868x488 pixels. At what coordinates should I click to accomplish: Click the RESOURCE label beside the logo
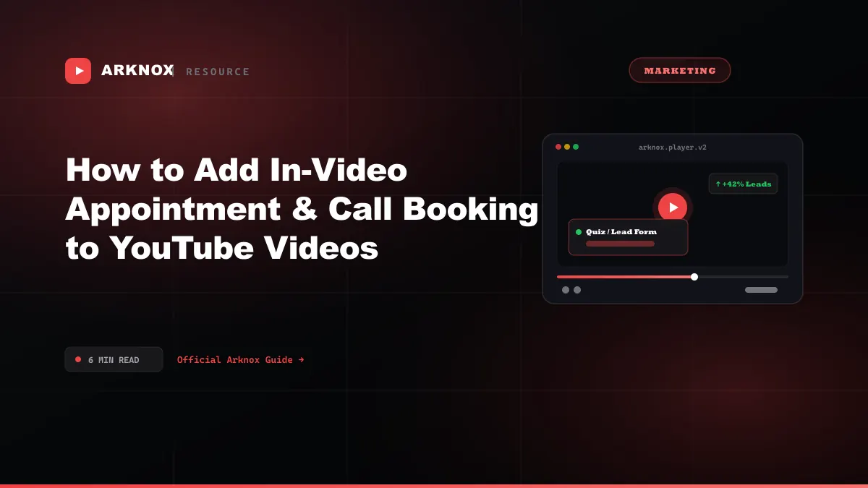click(218, 72)
